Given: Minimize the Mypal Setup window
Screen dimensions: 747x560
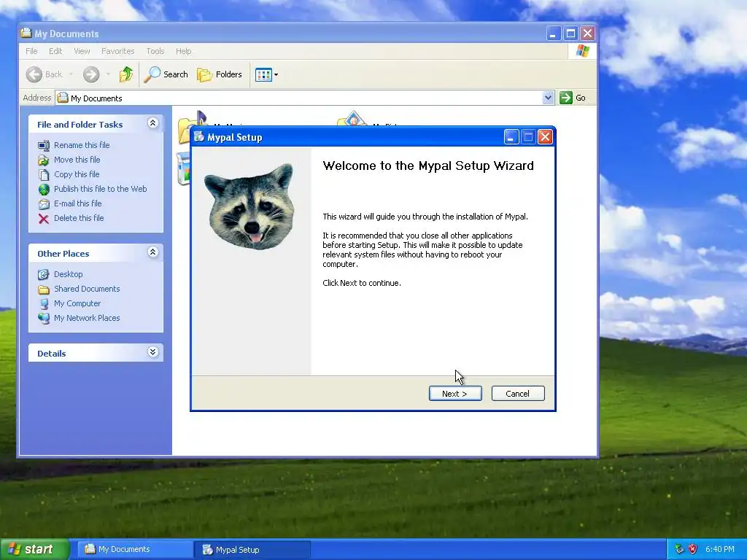Looking at the screenshot, I should click(x=511, y=137).
